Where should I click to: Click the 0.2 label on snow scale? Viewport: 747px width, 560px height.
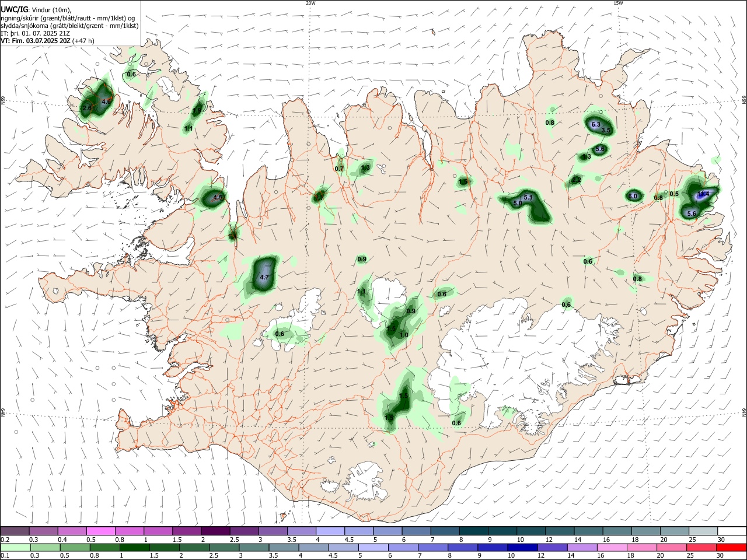click(x=5, y=539)
